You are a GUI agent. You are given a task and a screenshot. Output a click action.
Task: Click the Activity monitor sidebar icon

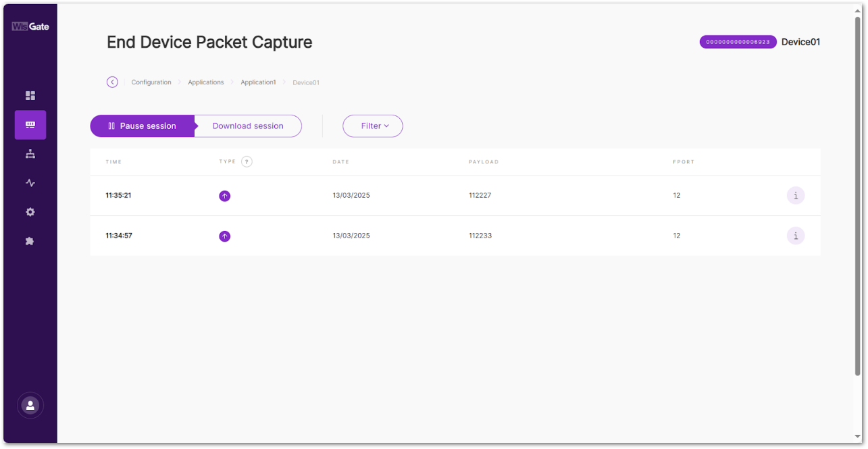pyautogui.click(x=30, y=183)
